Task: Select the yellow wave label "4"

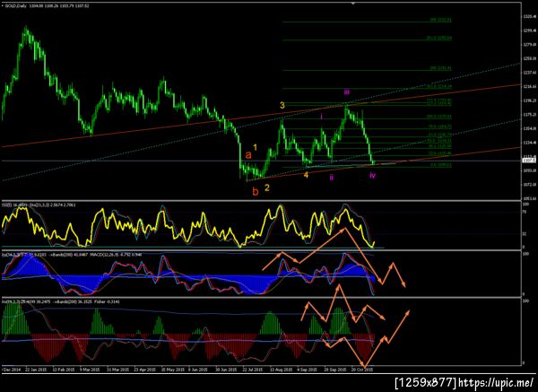Action: tap(306, 175)
